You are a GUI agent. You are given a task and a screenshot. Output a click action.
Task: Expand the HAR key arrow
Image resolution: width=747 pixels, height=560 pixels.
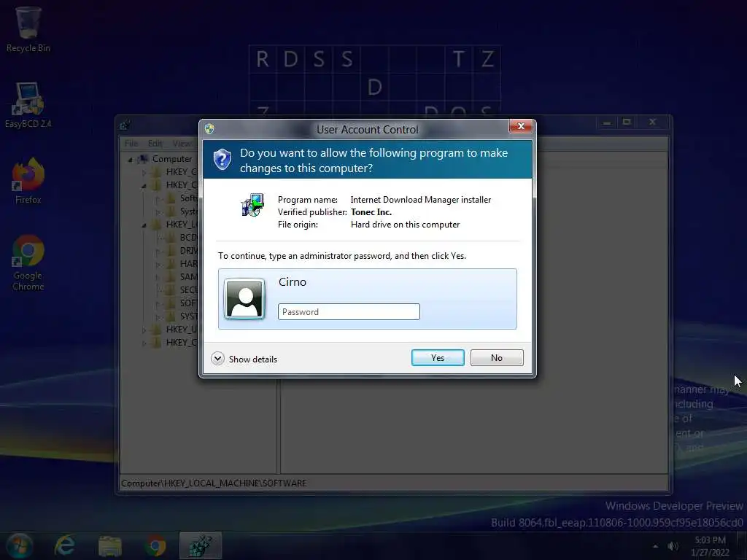point(158,263)
